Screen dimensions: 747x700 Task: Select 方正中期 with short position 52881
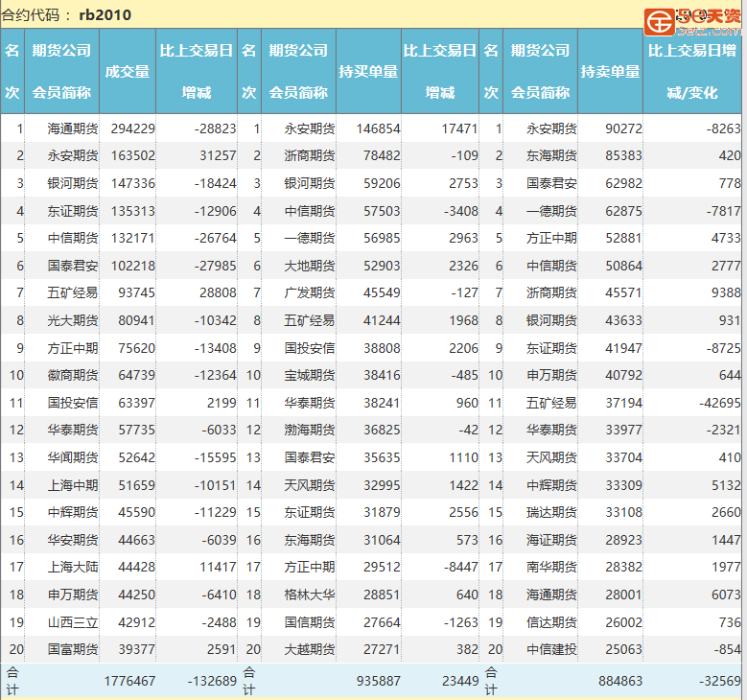[551, 238]
